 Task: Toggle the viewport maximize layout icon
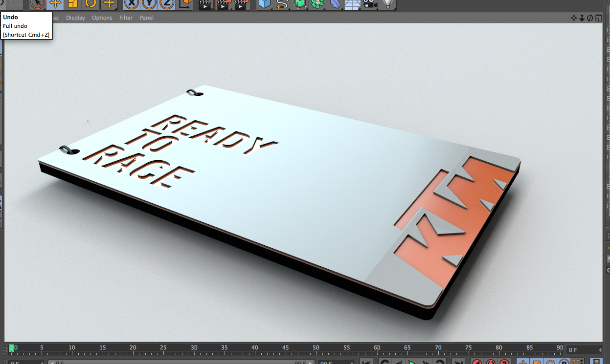[598, 18]
